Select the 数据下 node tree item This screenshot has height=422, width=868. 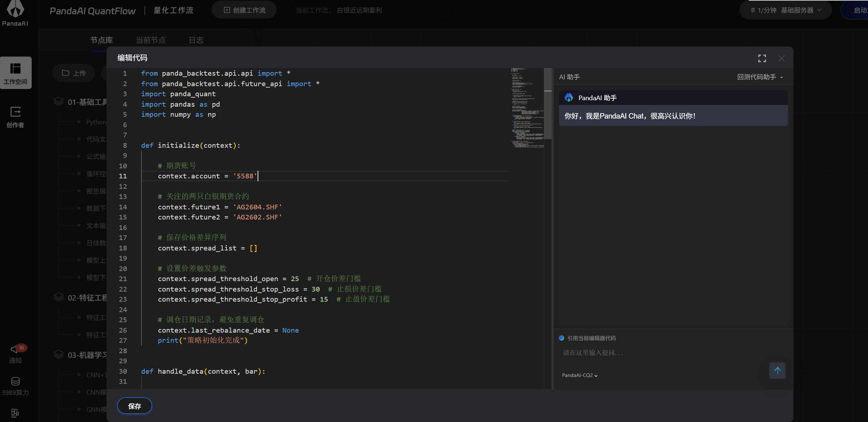pos(96,208)
